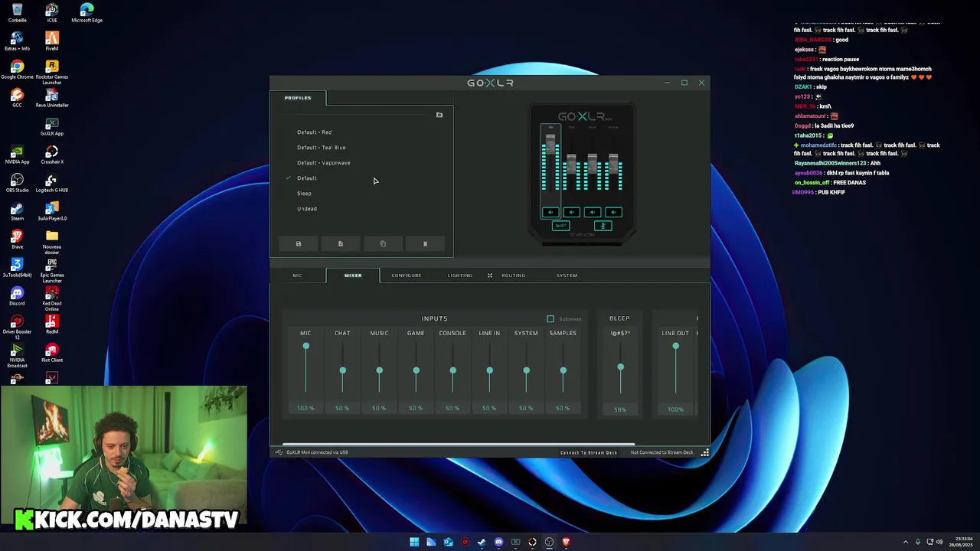Click the Not Connected to Stream Deck status
The height and width of the screenshot is (551, 980).
(x=661, y=452)
